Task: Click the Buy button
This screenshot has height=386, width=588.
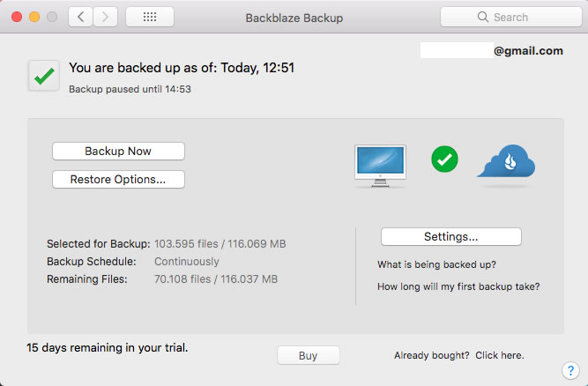Action: point(309,355)
